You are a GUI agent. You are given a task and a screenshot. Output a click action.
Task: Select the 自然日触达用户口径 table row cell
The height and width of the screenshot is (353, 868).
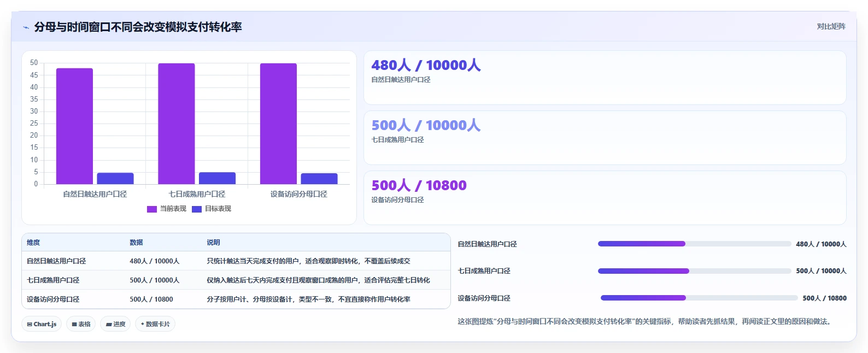pyautogui.click(x=56, y=261)
